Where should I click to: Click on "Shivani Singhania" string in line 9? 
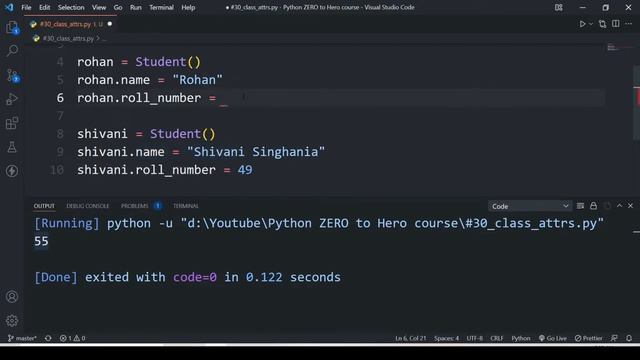(256, 152)
